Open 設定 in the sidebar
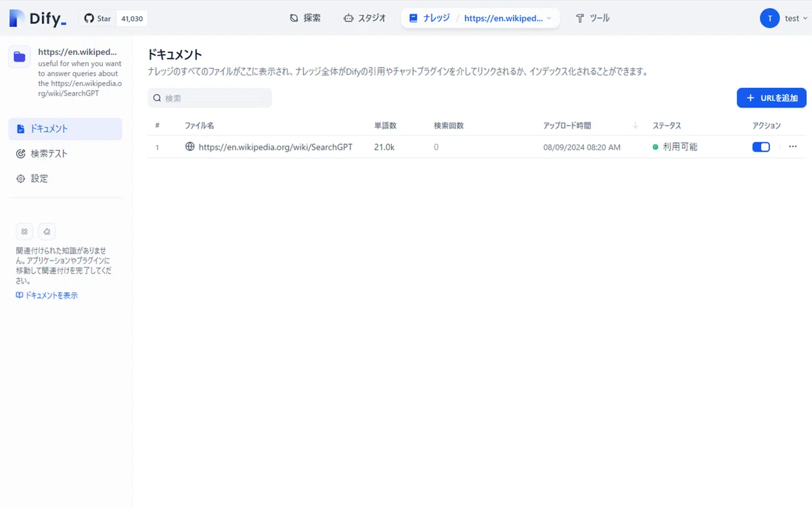This screenshot has width=812, height=507. point(65,179)
